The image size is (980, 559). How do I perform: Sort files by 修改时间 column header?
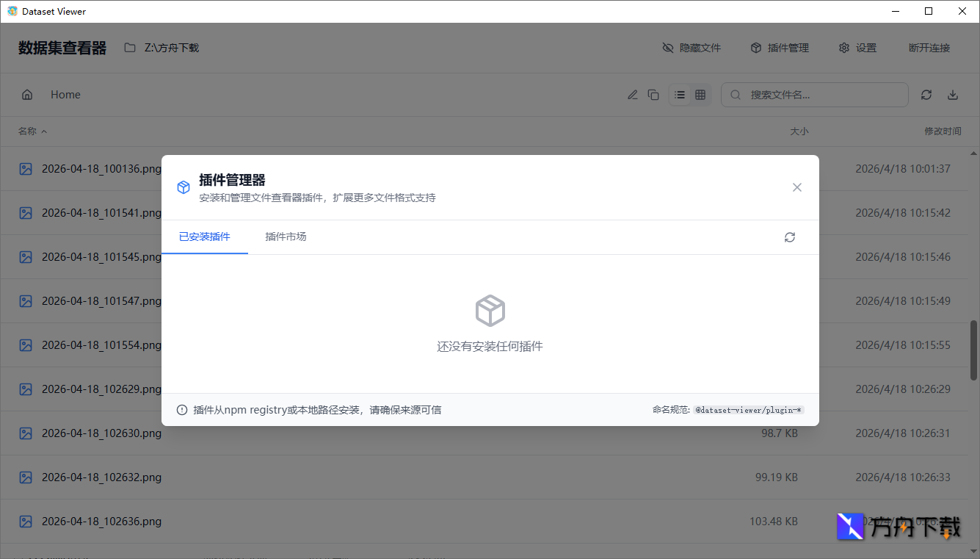coord(943,131)
